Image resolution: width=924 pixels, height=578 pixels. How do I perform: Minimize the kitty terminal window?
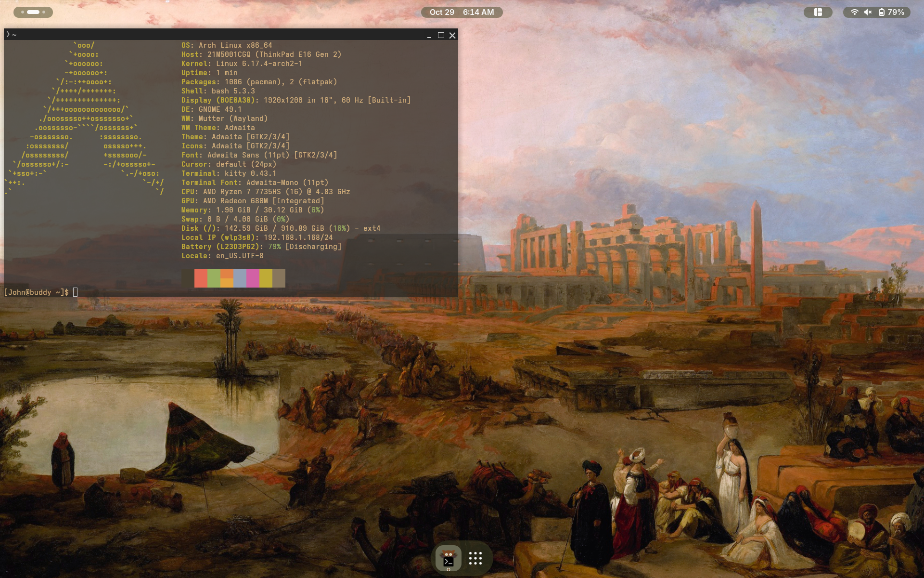(x=429, y=36)
